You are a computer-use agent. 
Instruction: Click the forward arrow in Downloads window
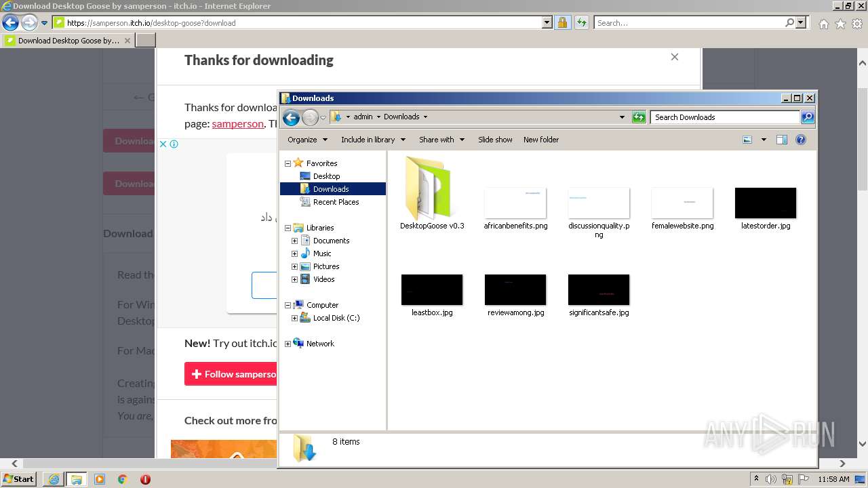310,117
